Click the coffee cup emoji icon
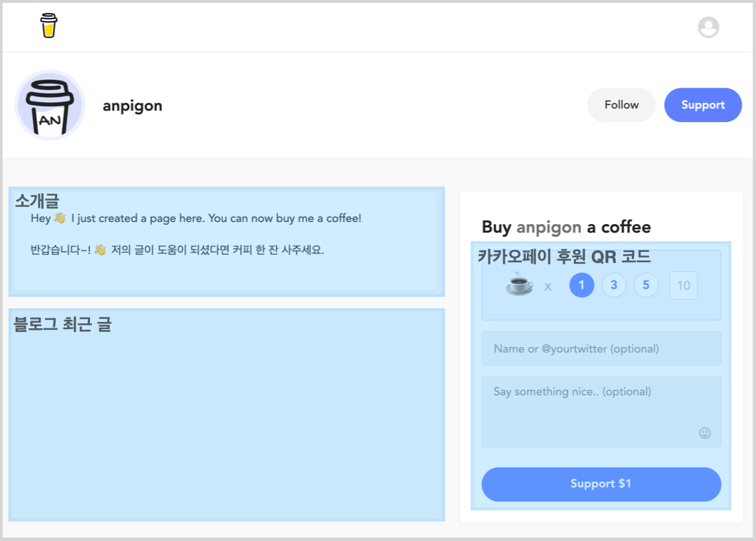Image resolution: width=756 pixels, height=541 pixels. (x=519, y=284)
